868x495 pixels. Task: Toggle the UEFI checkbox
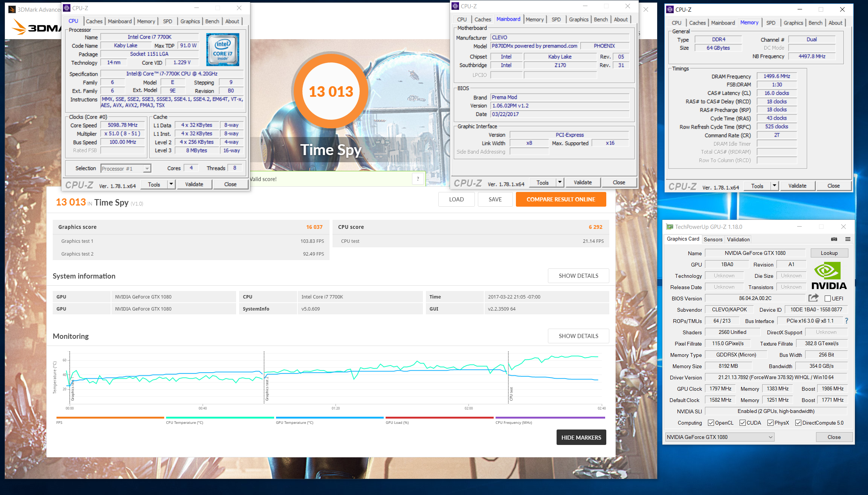828,299
